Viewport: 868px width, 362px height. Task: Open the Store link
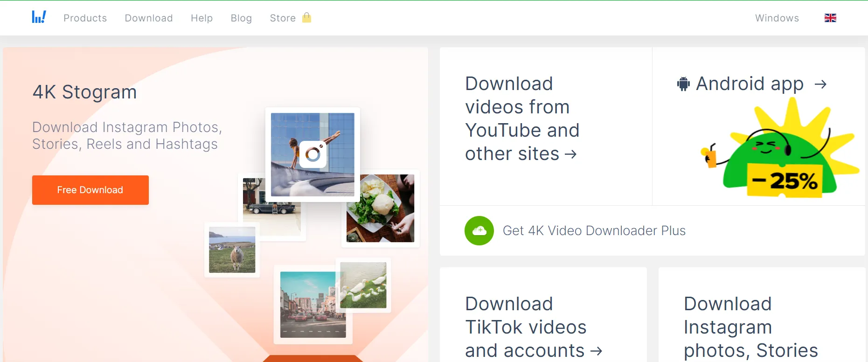pyautogui.click(x=283, y=18)
